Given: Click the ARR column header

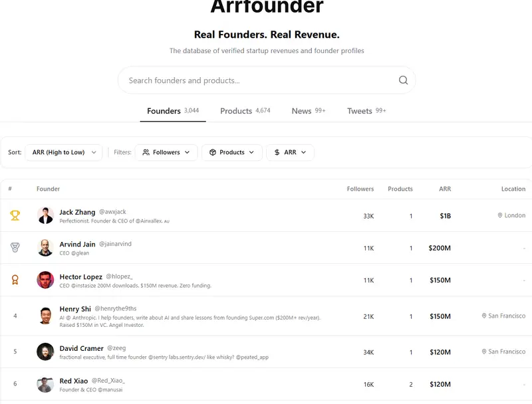Looking at the screenshot, I should tap(445, 189).
